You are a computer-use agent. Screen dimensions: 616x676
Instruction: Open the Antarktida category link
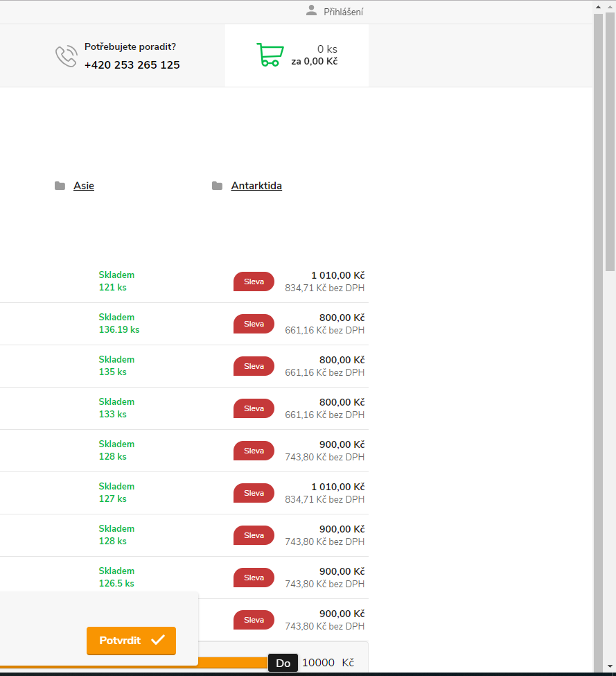click(x=256, y=186)
